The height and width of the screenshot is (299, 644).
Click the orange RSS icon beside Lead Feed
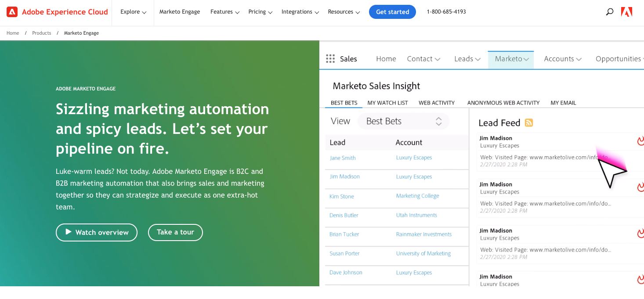point(529,123)
